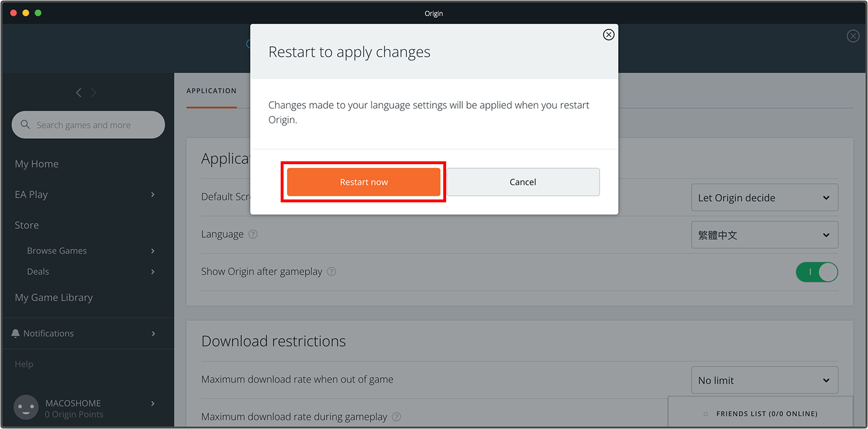Click the macOS yellow minimize button

point(25,13)
